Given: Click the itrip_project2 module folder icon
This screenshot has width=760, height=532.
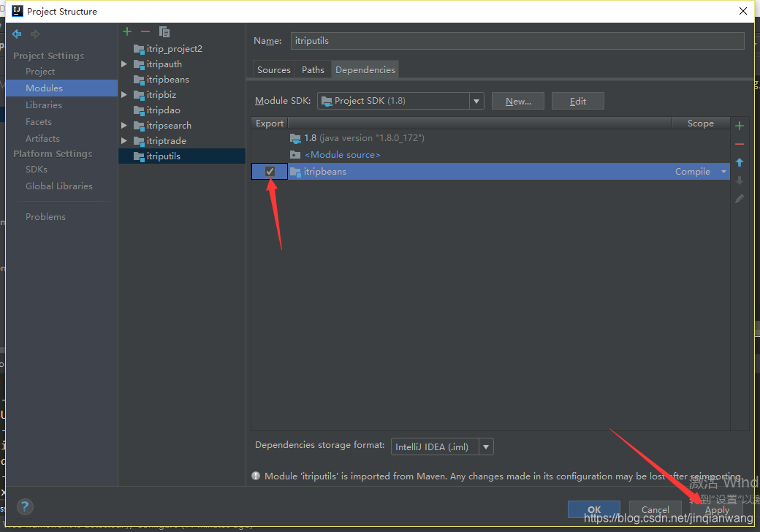Looking at the screenshot, I should (x=139, y=49).
